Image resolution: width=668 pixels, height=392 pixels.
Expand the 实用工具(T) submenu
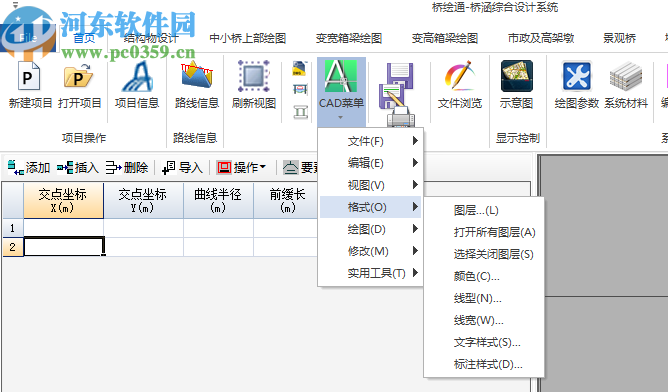coord(370,273)
